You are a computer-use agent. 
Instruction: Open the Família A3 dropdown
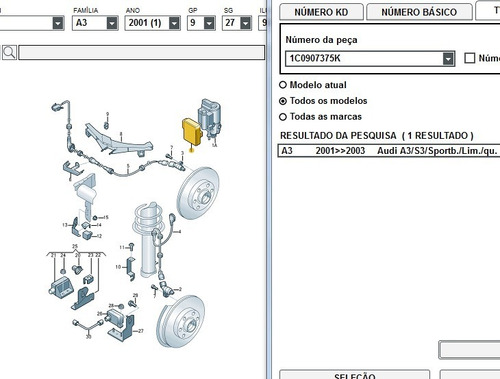tap(112, 23)
